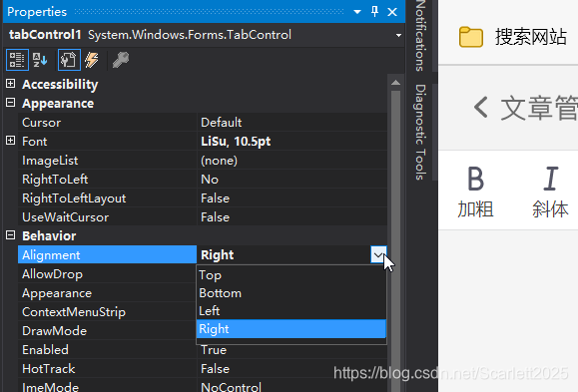Expand the Font property

coord(11,141)
